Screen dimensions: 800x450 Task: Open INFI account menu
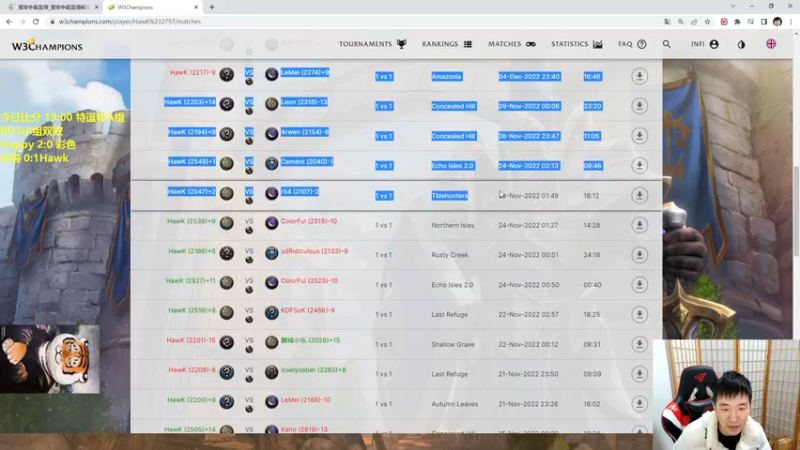coord(705,44)
